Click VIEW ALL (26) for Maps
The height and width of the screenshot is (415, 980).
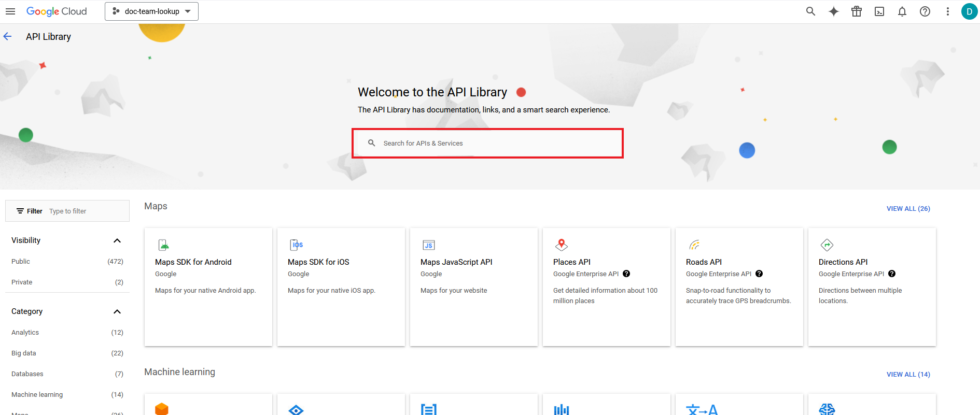coord(908,209)
